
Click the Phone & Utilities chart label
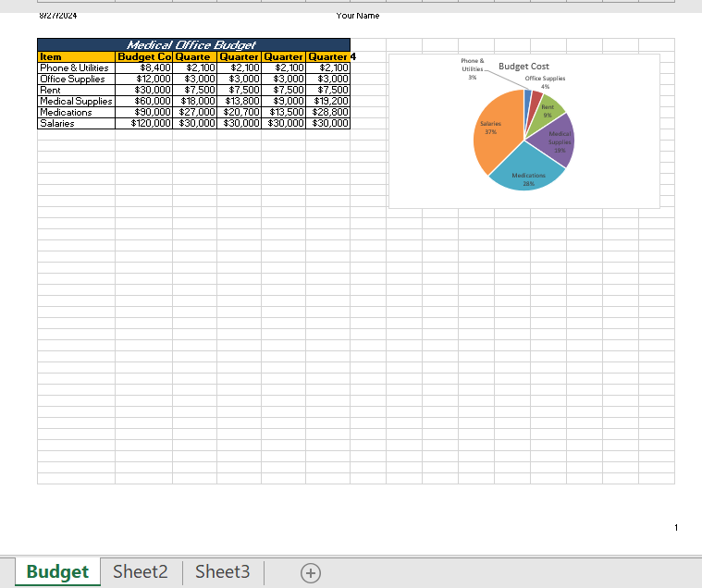473,69
